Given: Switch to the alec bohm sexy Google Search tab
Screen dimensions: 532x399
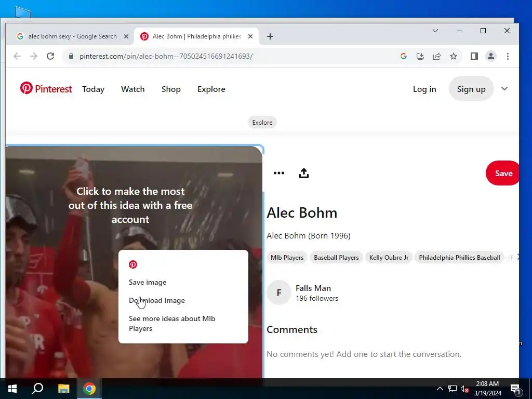Looking at the screenshot, I should pos(73,36).
